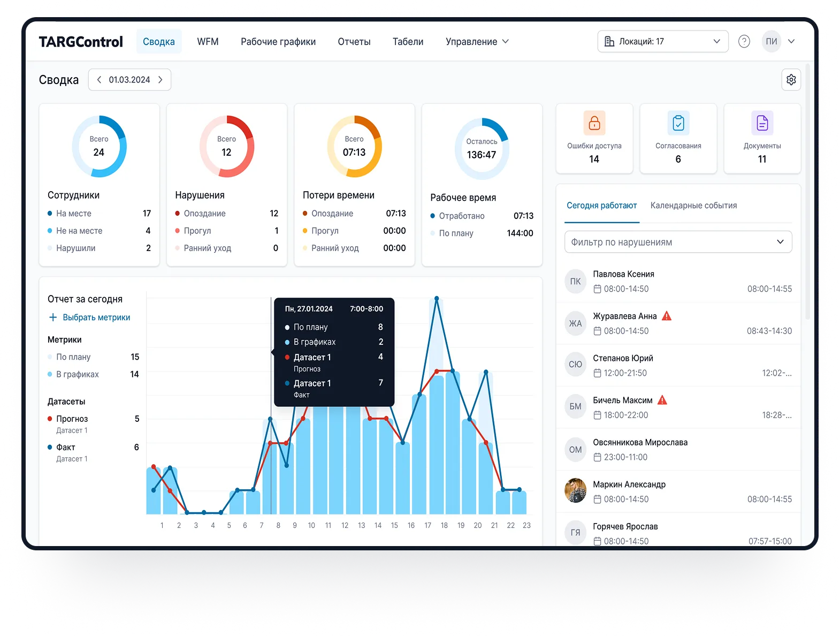
Task: Open the WFM section
Action: point(208,42)
